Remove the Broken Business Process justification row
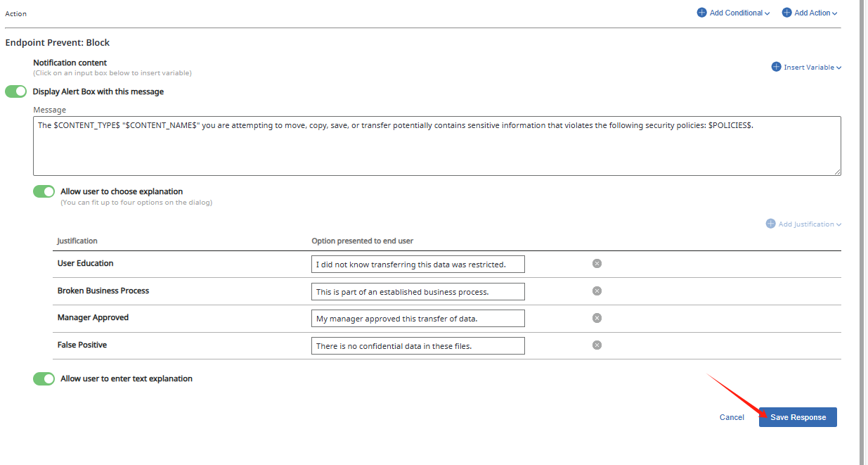 coord(597,291)
